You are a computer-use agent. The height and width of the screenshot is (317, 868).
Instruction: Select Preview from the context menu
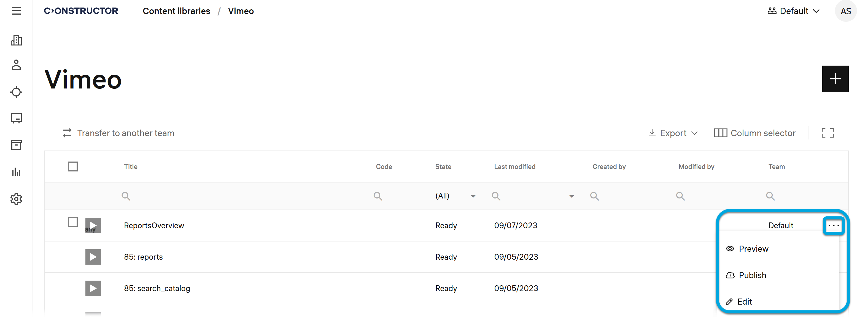753,249
